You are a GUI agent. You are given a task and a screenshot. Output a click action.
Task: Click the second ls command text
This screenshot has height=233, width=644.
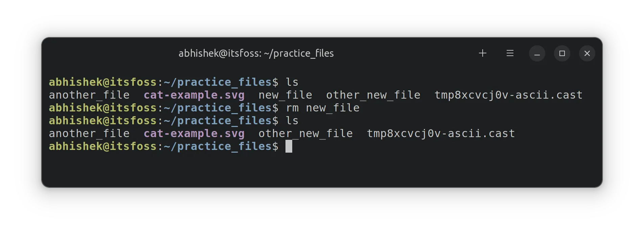pyautogui.click(x=292, y=120)
